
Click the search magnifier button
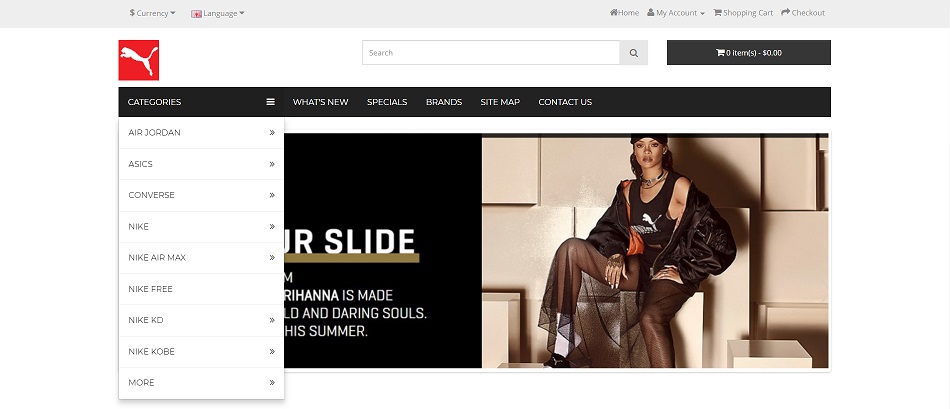click(x=634, y=53)
